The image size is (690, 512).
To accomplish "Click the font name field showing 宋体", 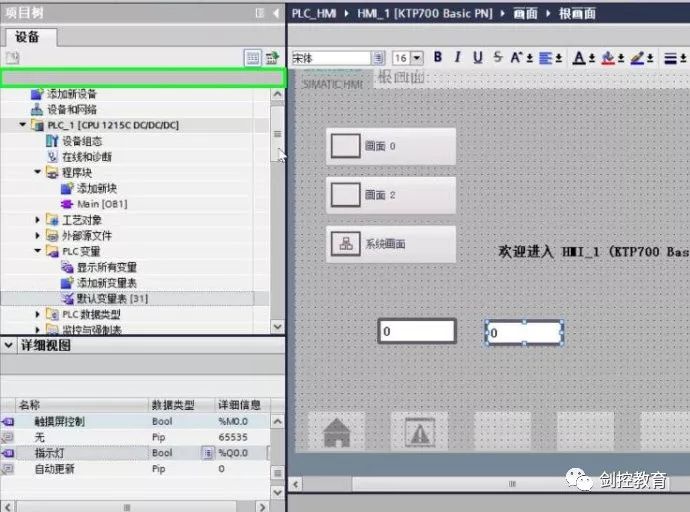I will coord(331,58).
